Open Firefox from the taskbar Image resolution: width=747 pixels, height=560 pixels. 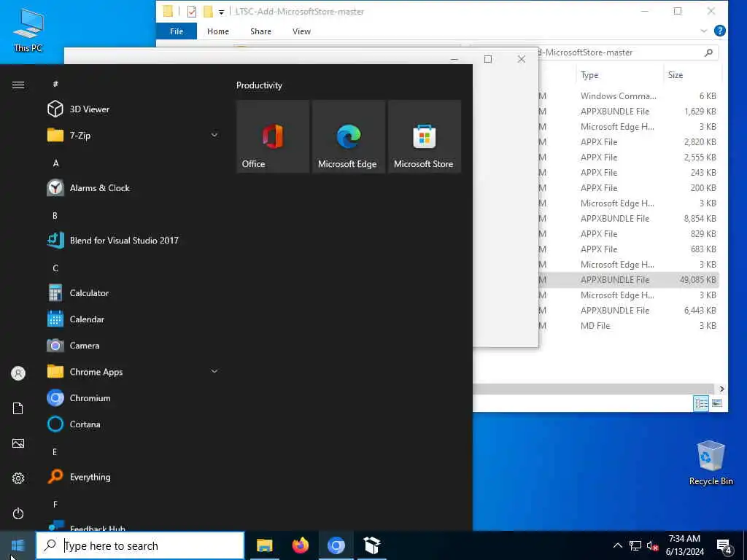300,545
